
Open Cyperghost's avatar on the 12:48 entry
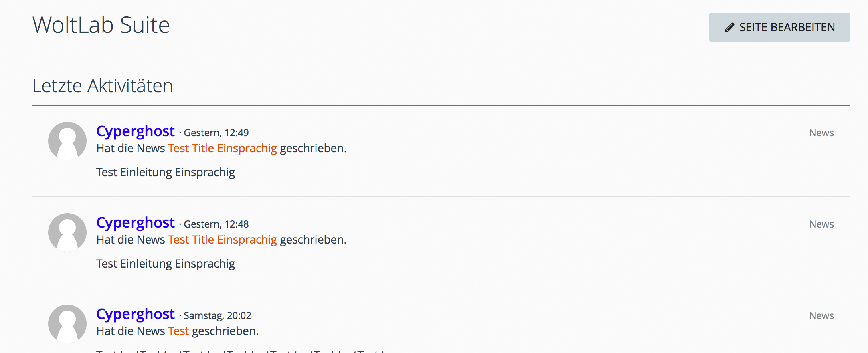coord(67,232)
